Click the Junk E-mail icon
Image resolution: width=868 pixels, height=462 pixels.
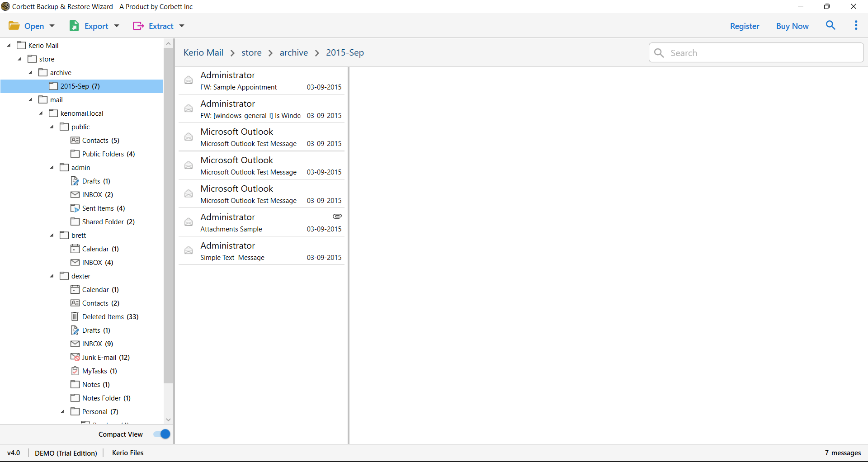coord(75,357)
